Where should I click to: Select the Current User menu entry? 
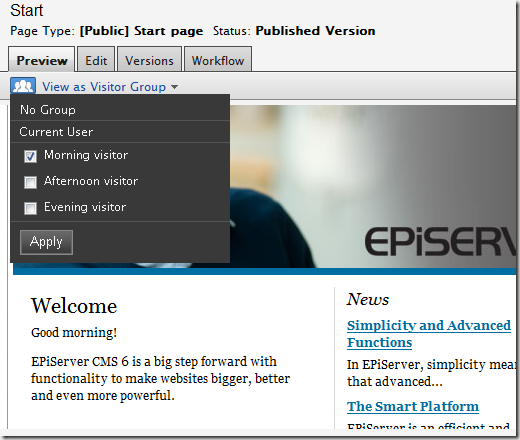click(x=120, y=132)
